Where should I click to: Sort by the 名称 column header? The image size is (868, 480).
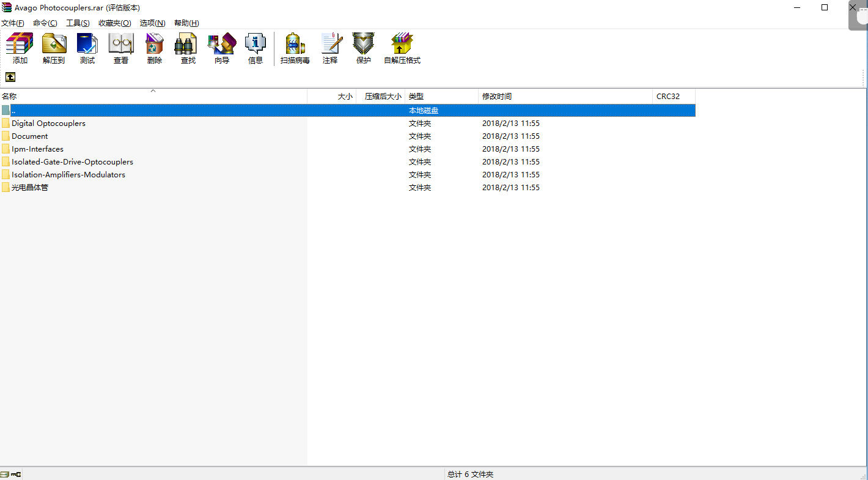click(x=153, y=96)
